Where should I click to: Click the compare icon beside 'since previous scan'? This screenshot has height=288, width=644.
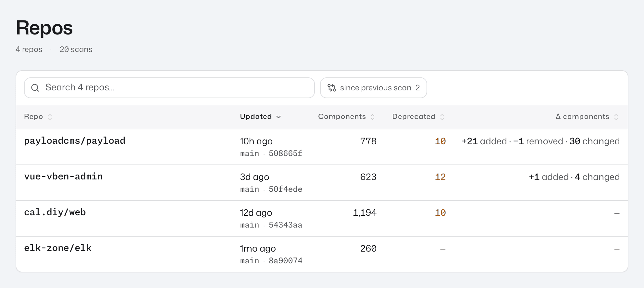point(331,88)
